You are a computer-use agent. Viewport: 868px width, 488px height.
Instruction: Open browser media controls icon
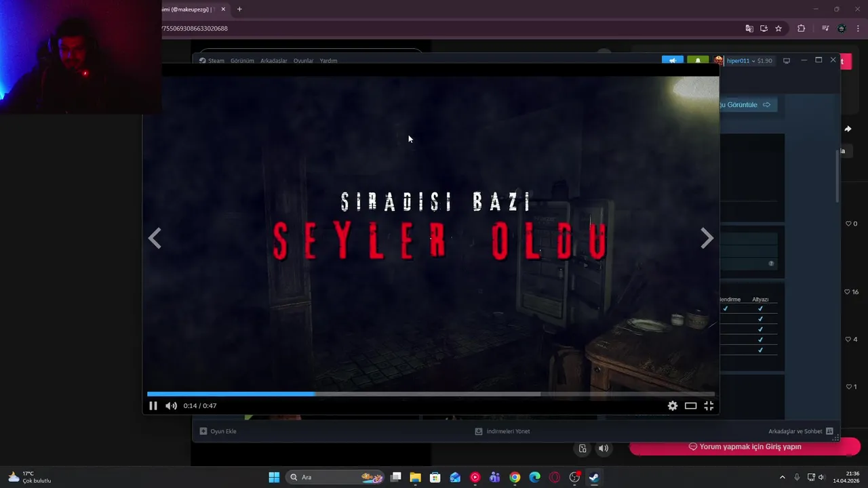coord(825,28)
